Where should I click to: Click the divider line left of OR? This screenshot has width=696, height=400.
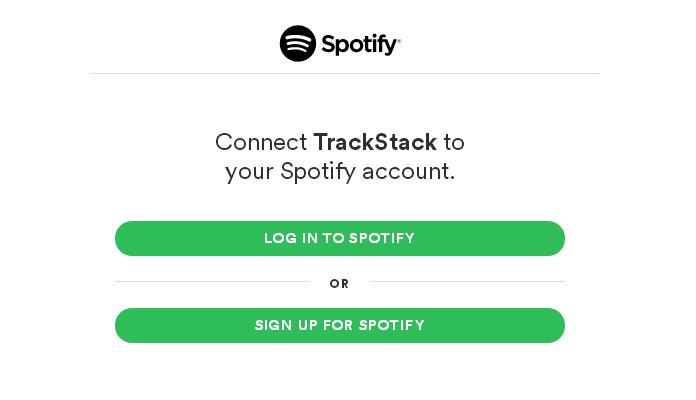pos(213,281)
